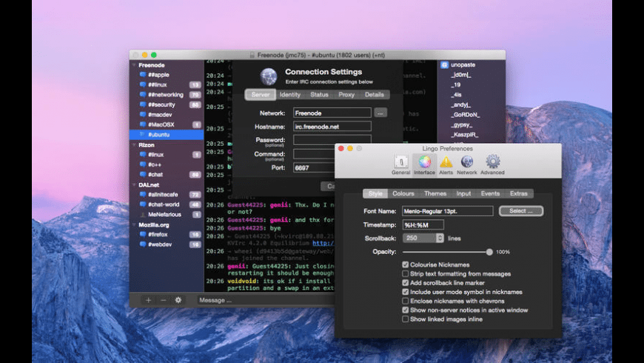The width and height of the screenshot is (644, 363).
Task: Open the General preferences pane
Action: pyautogui.click(x=401, y=165)
